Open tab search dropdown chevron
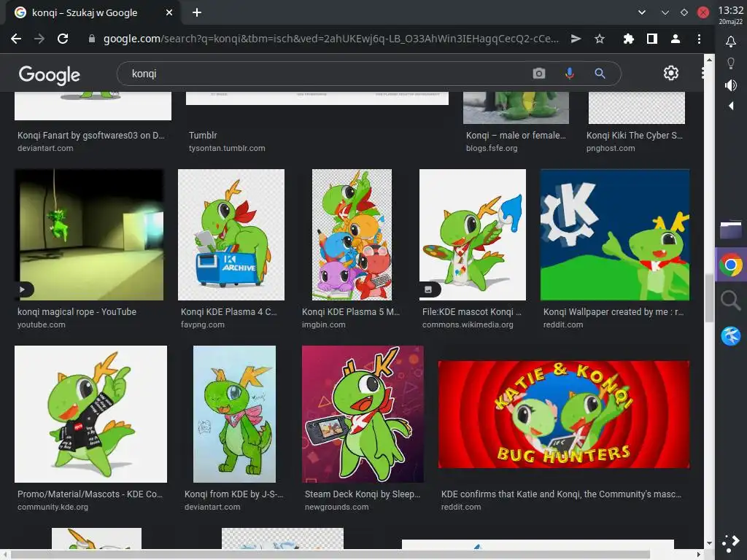747x560 pixels. click(642, 12)
